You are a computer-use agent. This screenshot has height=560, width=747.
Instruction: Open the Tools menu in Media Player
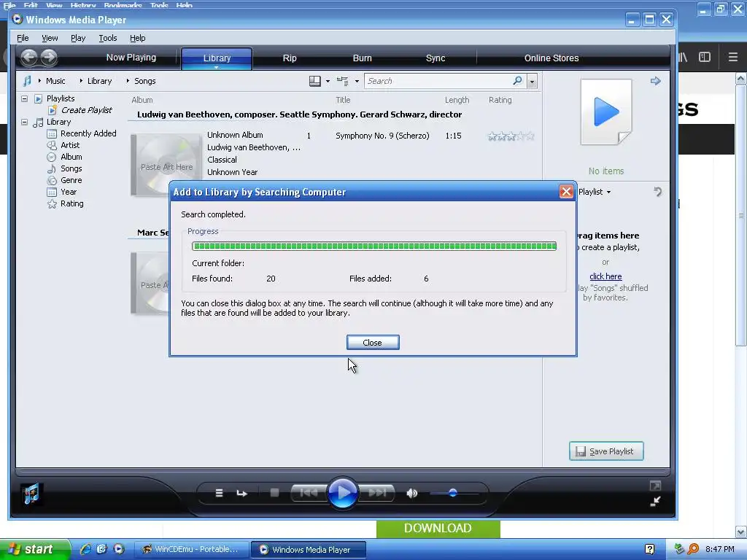(108, 38)
